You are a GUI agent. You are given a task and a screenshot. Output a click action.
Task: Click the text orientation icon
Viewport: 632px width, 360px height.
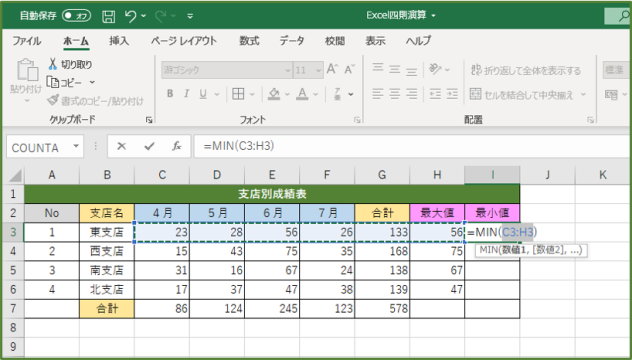[x=435, y=69]
